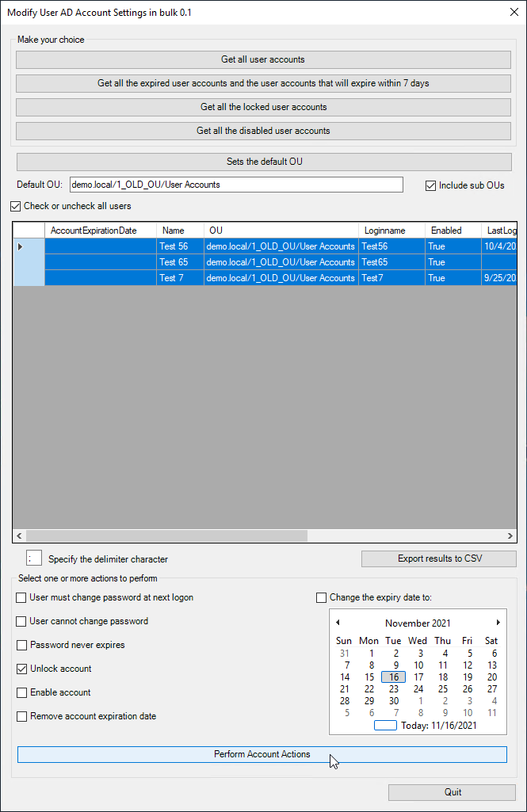Sort grid by Loginname column header
Viewport: 527px width, 812px height.
pyautogui.click(x=384, y=231)
